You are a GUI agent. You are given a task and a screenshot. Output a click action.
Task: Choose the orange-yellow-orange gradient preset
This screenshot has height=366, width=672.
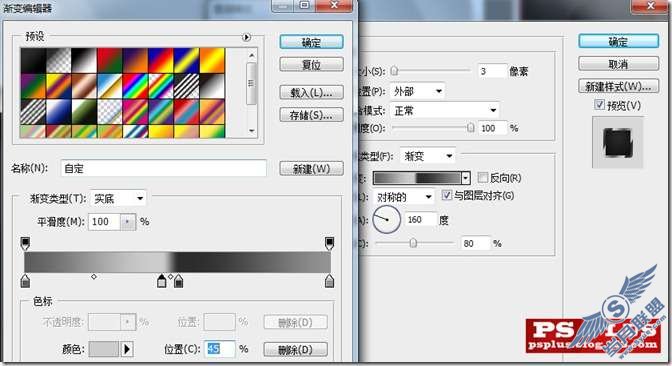point(212,60)
